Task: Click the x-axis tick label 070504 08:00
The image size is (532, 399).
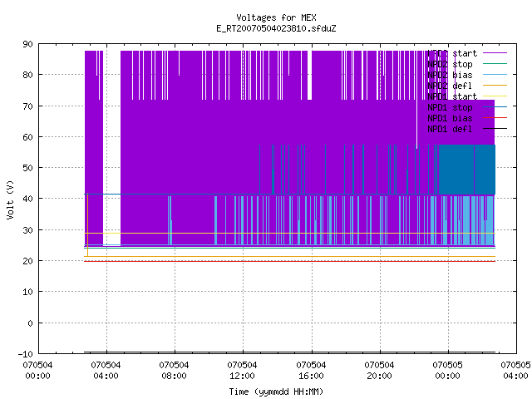Action: point(174,371)
